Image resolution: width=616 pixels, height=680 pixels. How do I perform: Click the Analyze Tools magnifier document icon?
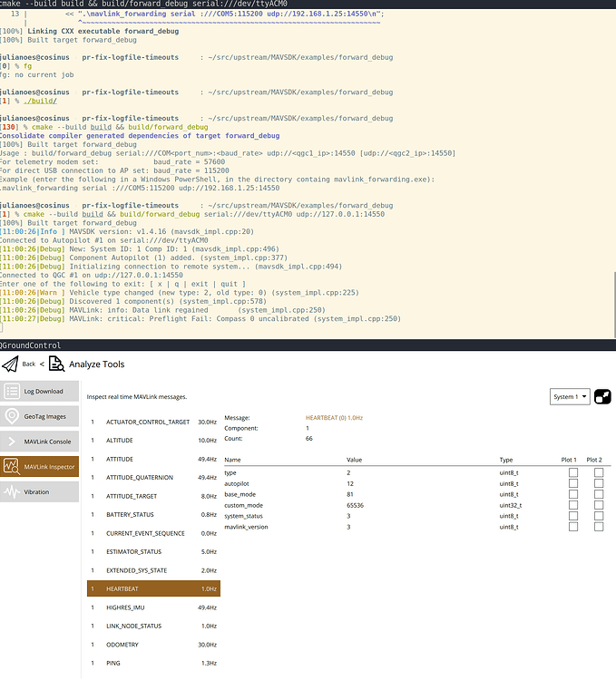click(x=56, y=364)
